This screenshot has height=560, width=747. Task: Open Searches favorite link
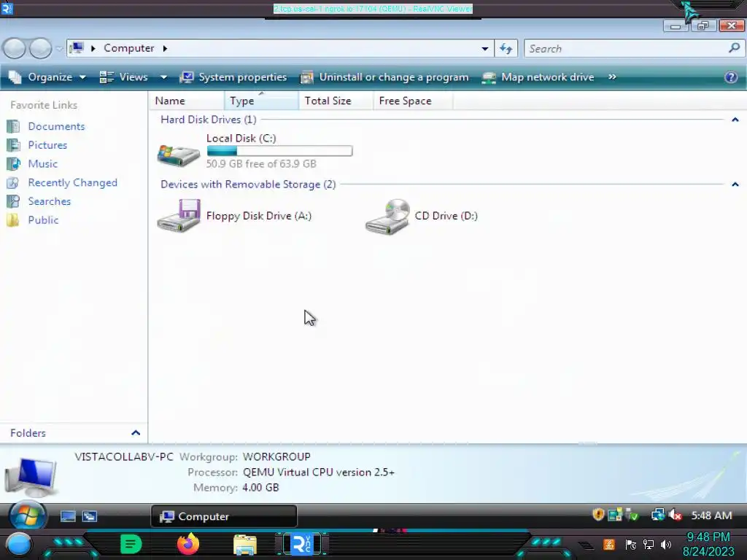[49, 201]
